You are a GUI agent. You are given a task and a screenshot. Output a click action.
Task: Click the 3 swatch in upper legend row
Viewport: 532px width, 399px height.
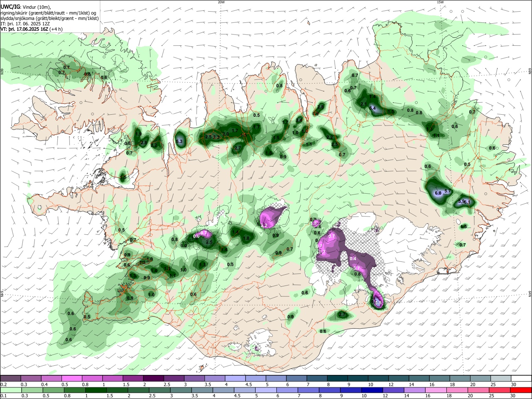pos(194,378)
